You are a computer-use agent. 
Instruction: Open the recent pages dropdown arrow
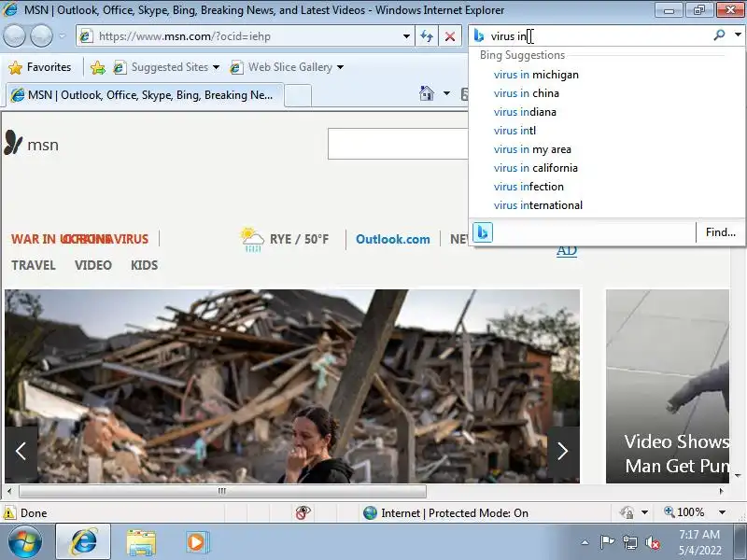click(x=63, y=36)
